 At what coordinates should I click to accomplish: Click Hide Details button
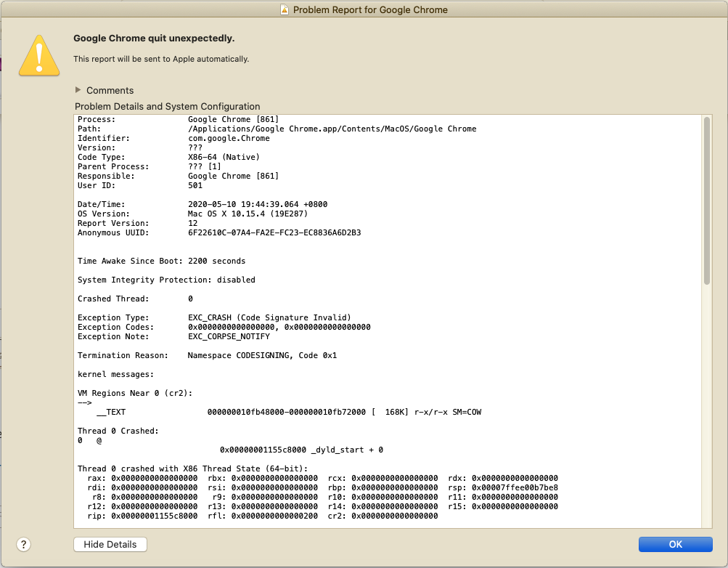tap(110, 544)
